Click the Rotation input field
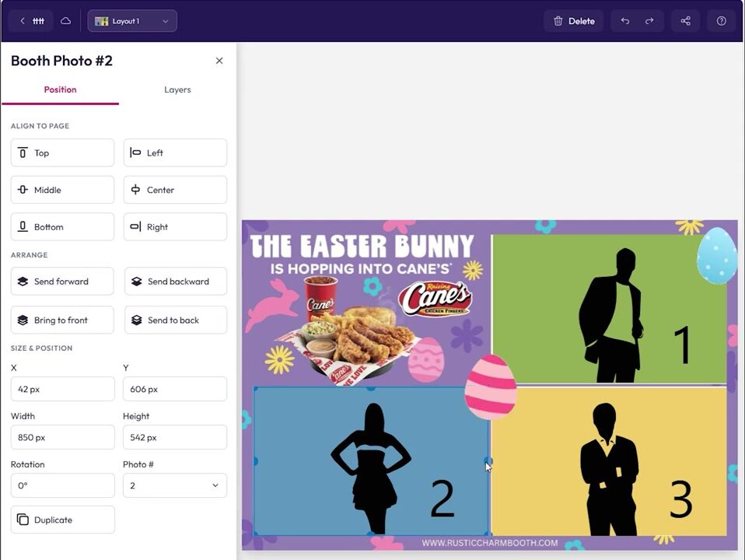 click(62, 485)
